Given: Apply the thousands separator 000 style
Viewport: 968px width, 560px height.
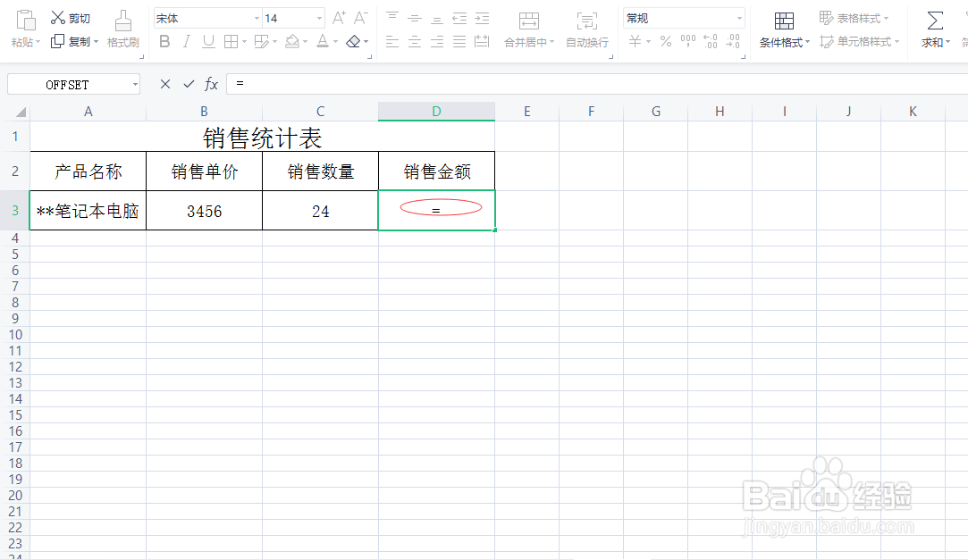Looking at the screenshot, I should click(687, 41).
